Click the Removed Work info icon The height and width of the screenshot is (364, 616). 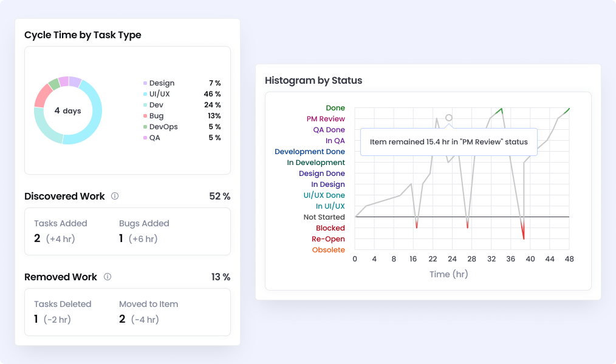pyautogui.click(x=108, y=277)
